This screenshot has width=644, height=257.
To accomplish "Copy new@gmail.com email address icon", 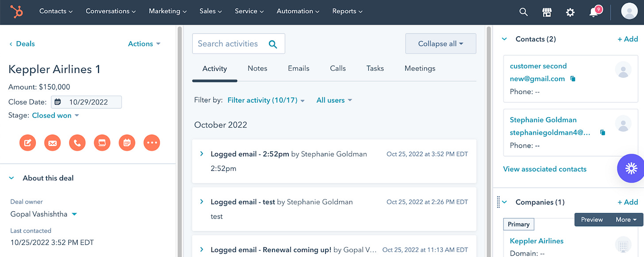I will (573, 79).
